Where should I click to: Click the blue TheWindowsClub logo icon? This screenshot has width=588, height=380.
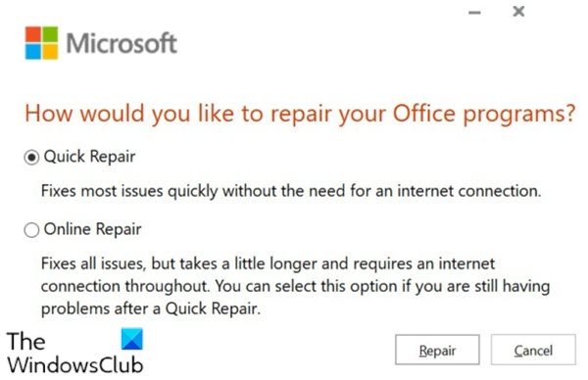point(132,339)
